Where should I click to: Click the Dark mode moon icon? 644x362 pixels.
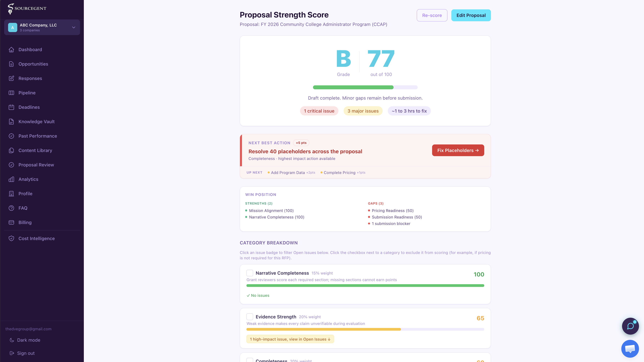pyautogui.click(x=12, y=340)
